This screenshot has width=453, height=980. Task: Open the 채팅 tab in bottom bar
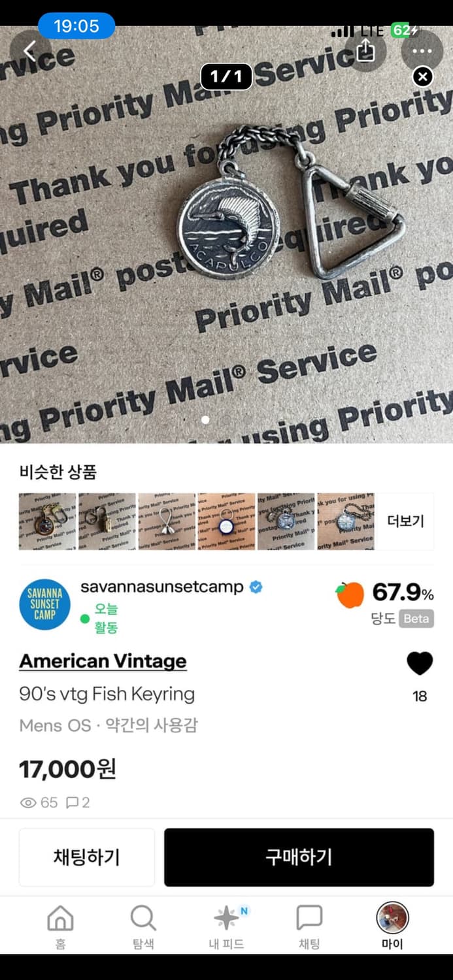[309, 926]
